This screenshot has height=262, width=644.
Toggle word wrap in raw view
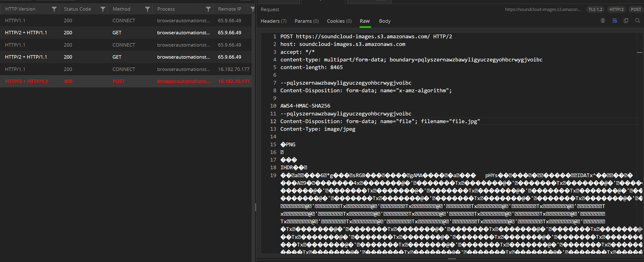(614, 21)
